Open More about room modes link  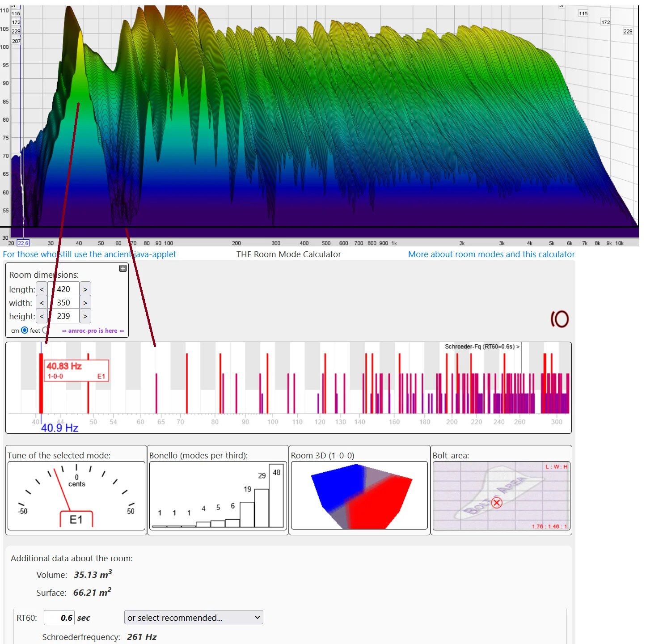click(x=491, y=254)
